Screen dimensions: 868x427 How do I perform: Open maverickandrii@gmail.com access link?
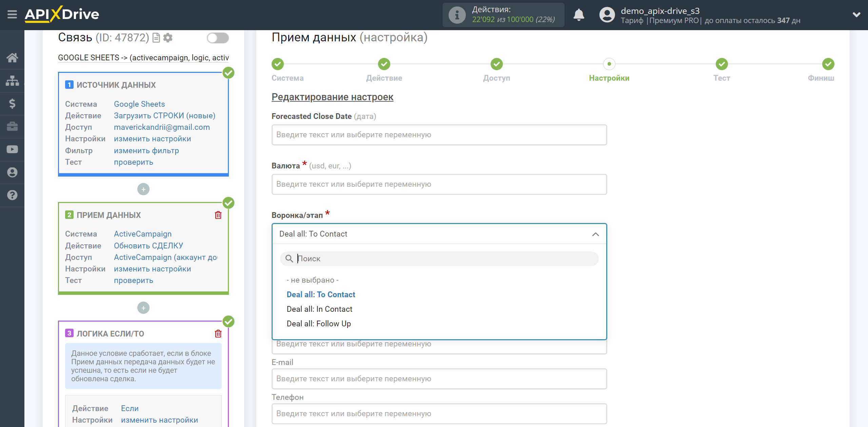[162, 127]
